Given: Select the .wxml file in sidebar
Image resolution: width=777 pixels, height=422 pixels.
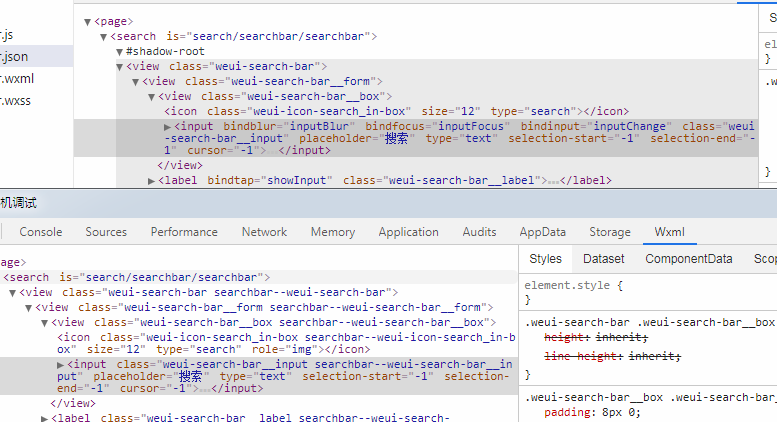Looking at the screenshot, I should pyautogui.click(x=17, y=78).
